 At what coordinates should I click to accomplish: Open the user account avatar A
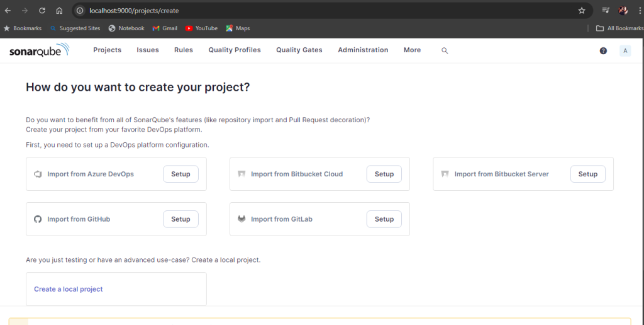pos(625,50)
